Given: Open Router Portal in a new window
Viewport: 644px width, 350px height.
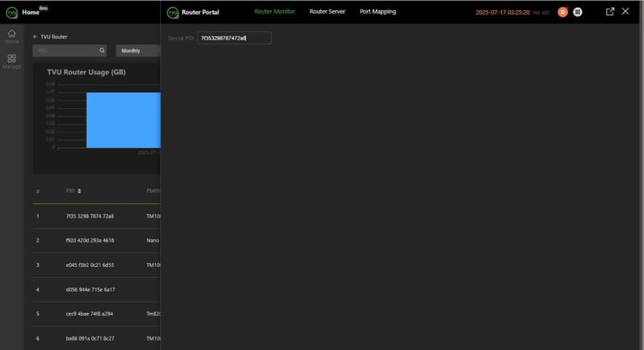Looking at the screenshot, I should coord(610,11).
